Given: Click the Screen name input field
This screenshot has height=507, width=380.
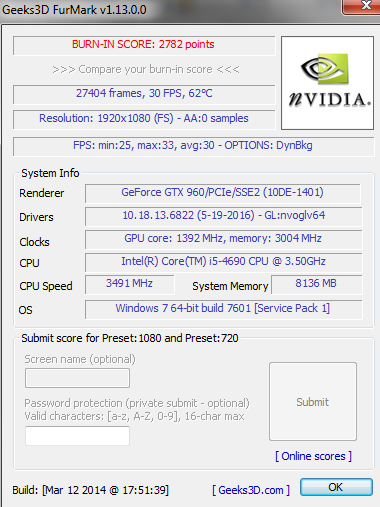Looking at the screenshot, I should pos(77,378).
